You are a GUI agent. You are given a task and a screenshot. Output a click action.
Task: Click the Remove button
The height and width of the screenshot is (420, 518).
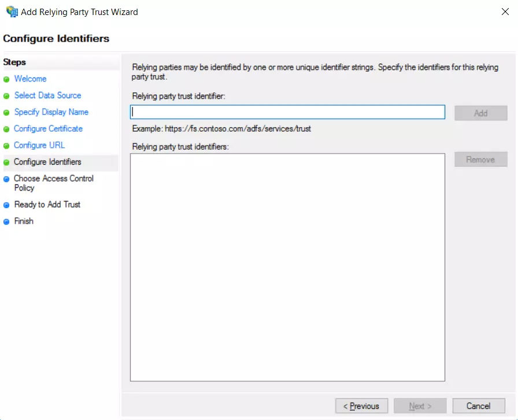[x=481, y=159]
